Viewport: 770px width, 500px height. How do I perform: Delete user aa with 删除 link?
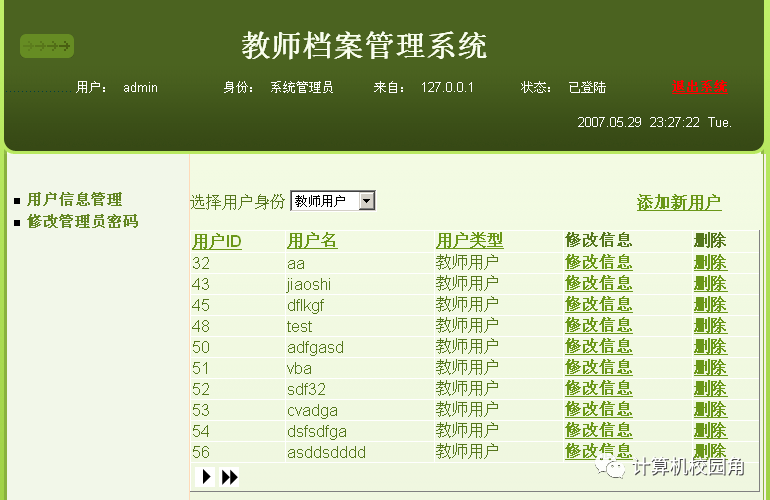tap(710, 263)
